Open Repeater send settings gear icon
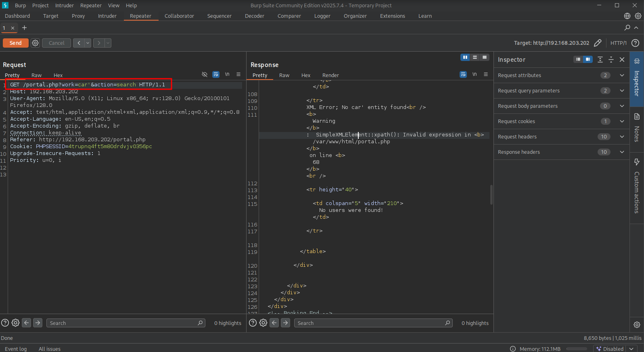Viewport: 644px width, 352px height. click(36, 43)
